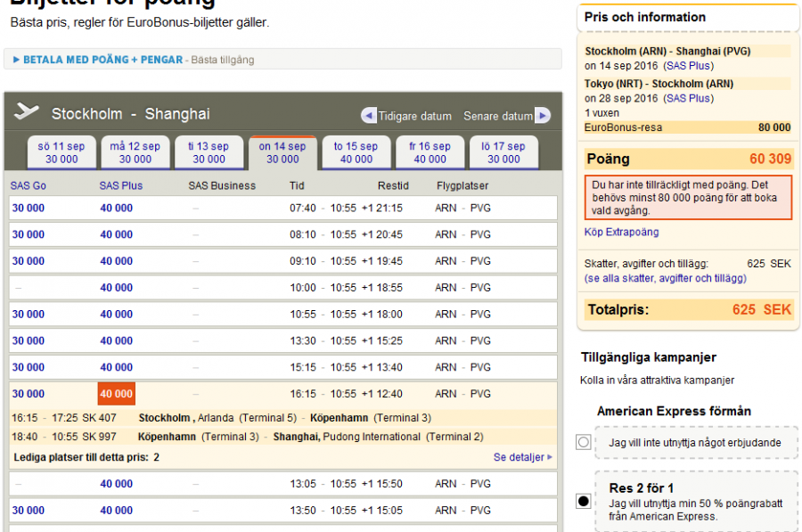Switch to the 'sö 11 sep' date tab
Viewport: 802px width, 532px height.
(61, 152)
